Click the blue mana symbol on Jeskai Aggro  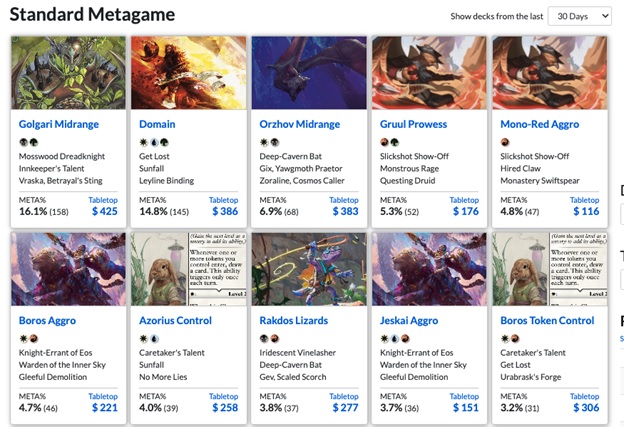[392, 338]
